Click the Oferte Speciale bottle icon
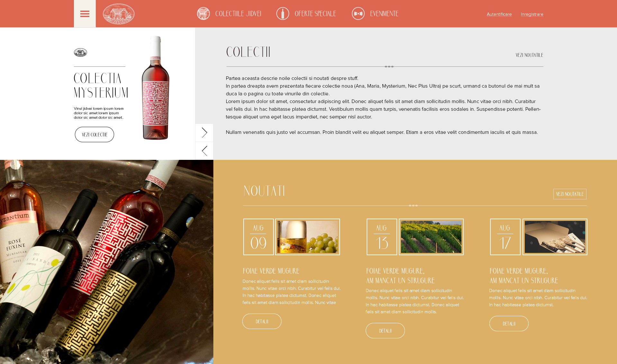This screenshot has width=617, height=364. coord(283,13)
